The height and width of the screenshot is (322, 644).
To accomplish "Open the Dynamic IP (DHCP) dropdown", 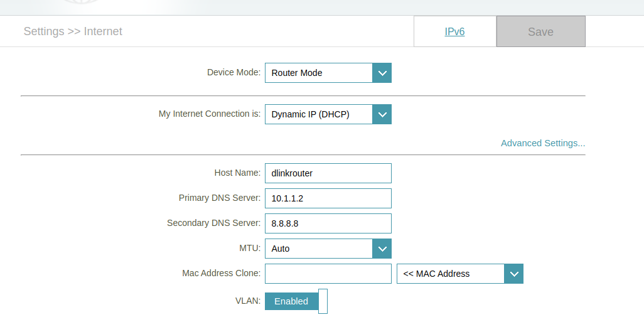I will tap(328, 114).
